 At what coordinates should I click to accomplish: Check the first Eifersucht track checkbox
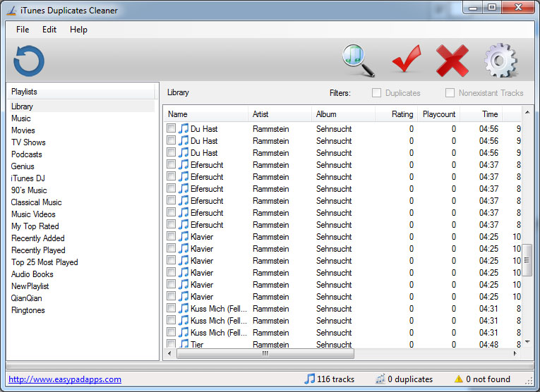[171, 164]
